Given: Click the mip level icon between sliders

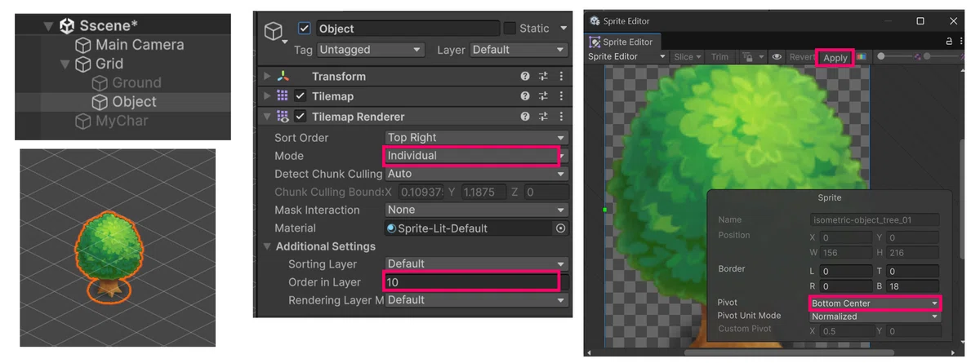Looking at the screenshot, I should (918, 57).
